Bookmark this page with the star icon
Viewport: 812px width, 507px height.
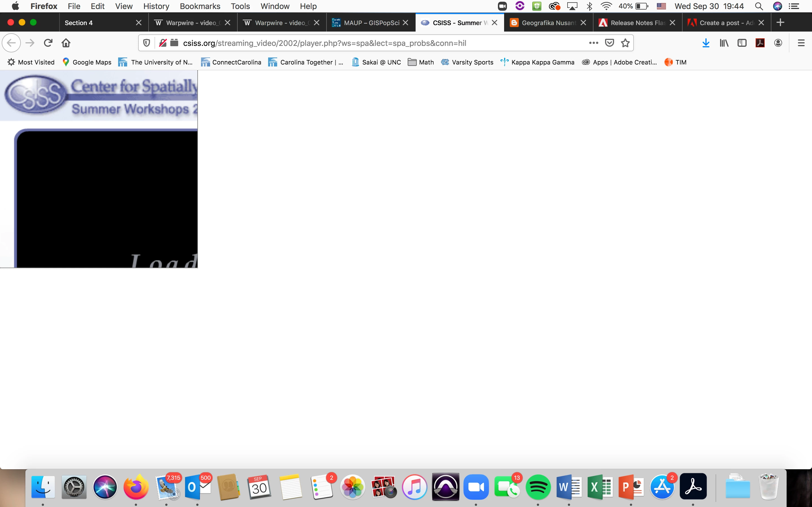(x=625, y=43)
